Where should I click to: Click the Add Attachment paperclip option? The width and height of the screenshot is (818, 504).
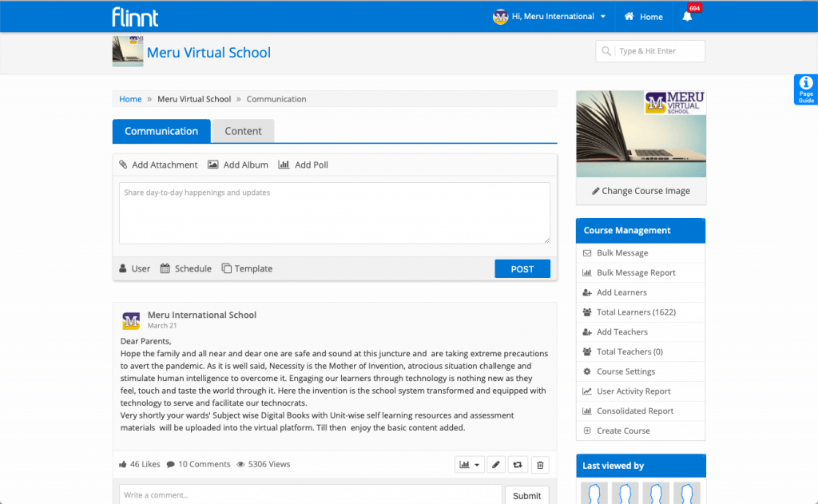pyautogui.click(x=158, y=165)
